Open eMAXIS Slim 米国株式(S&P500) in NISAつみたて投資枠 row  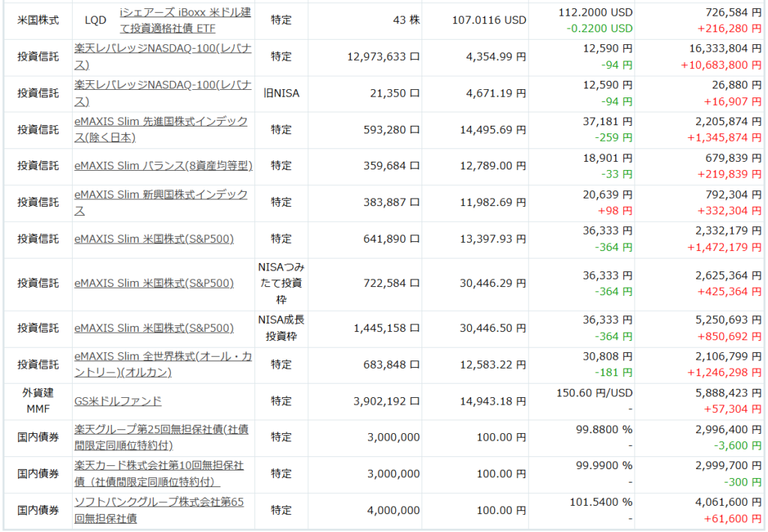[154, 283]
